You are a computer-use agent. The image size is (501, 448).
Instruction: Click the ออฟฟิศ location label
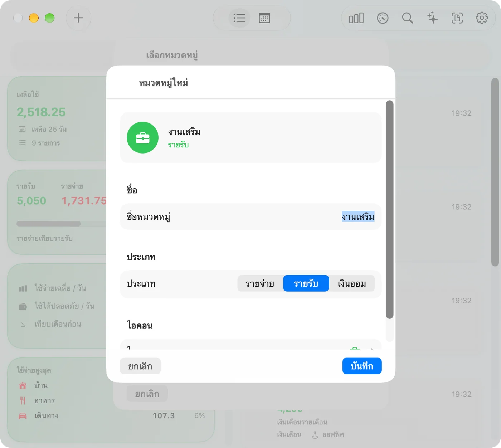coord(333,435)
